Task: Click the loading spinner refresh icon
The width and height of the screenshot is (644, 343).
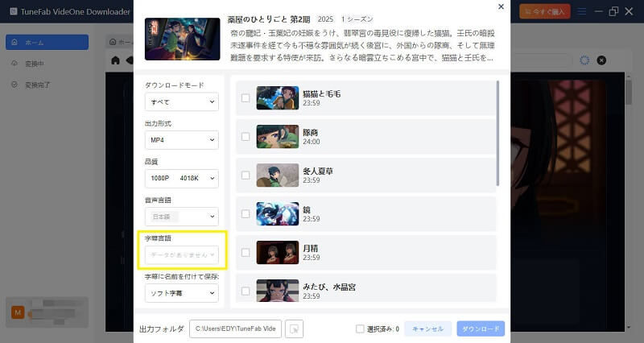Action: 584,60
